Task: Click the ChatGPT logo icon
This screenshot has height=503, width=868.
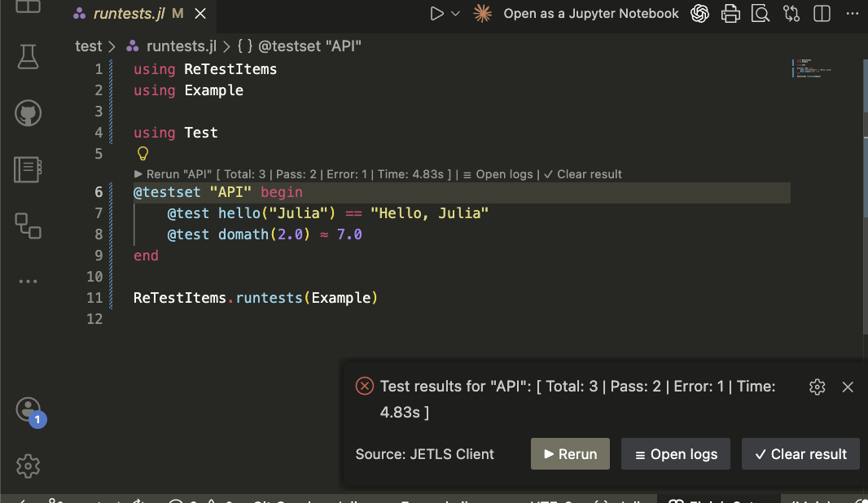Action: click(x=699, y=13)
